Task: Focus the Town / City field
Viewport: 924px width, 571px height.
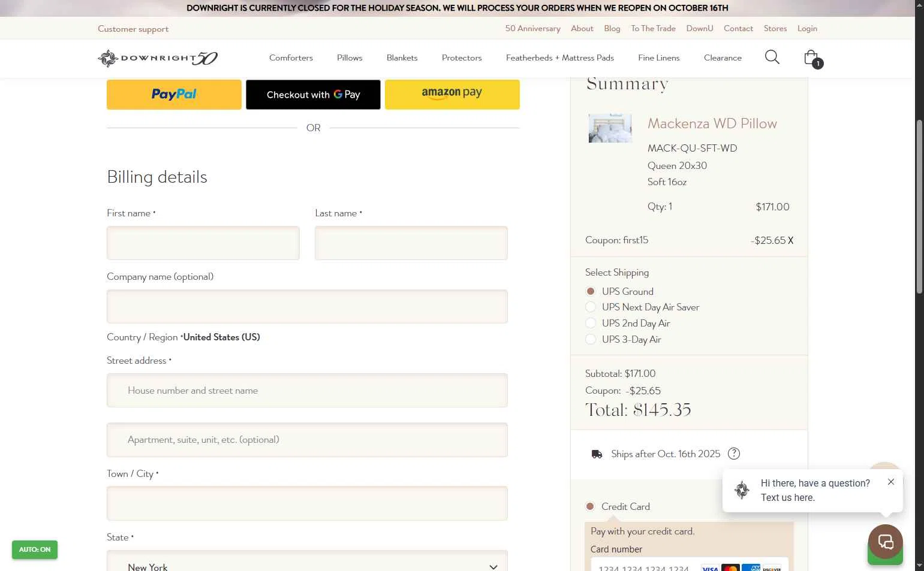Action: click(x=307, y=503)
